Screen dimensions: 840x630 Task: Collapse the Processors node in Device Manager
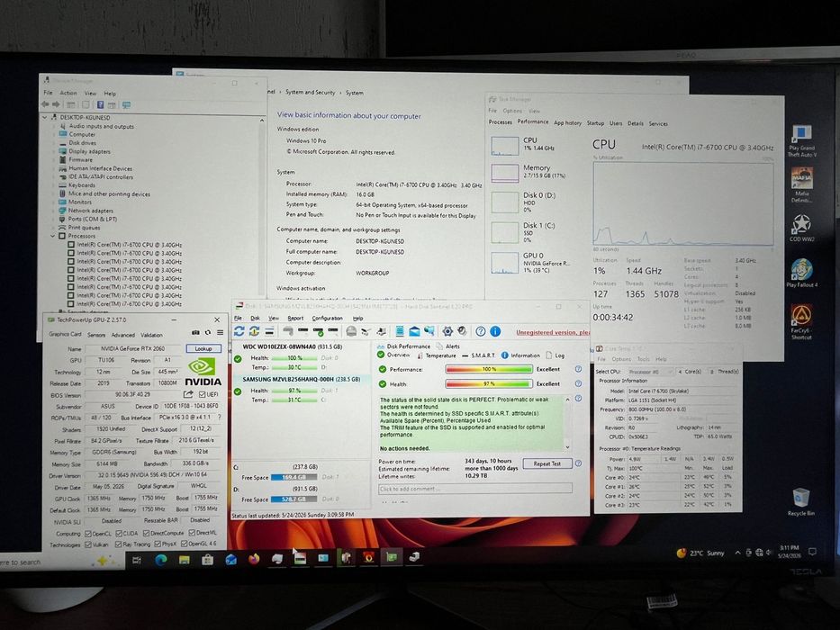coord(53,236)
